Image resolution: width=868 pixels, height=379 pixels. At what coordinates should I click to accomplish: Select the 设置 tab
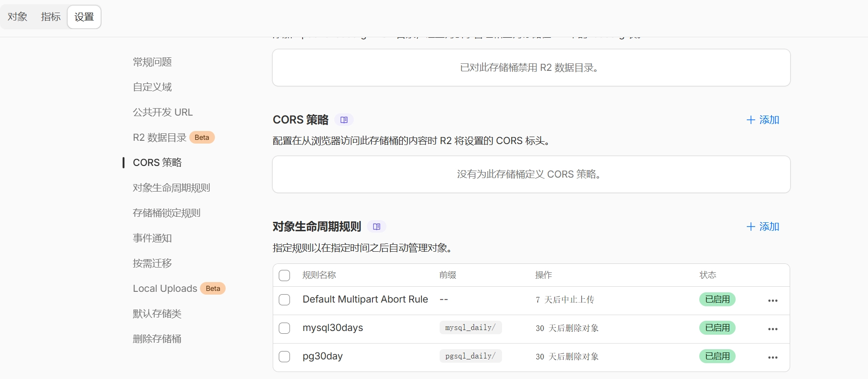84,17
